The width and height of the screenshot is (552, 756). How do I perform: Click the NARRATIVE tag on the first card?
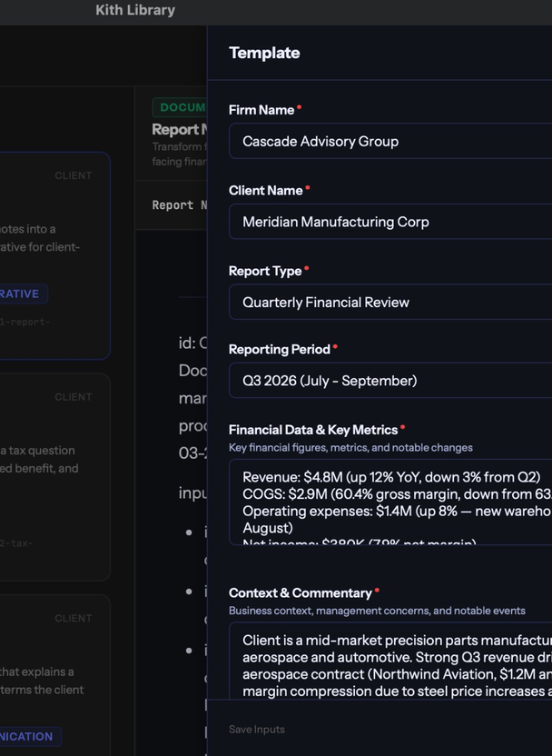[18, 293]
